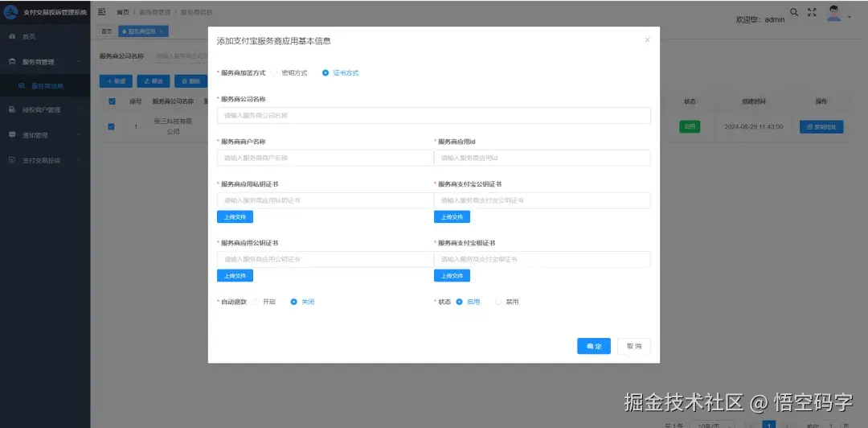Cancel dialog with 取消 button
The height and width of the screenshot is (428, 868).
tap(634, 346)
